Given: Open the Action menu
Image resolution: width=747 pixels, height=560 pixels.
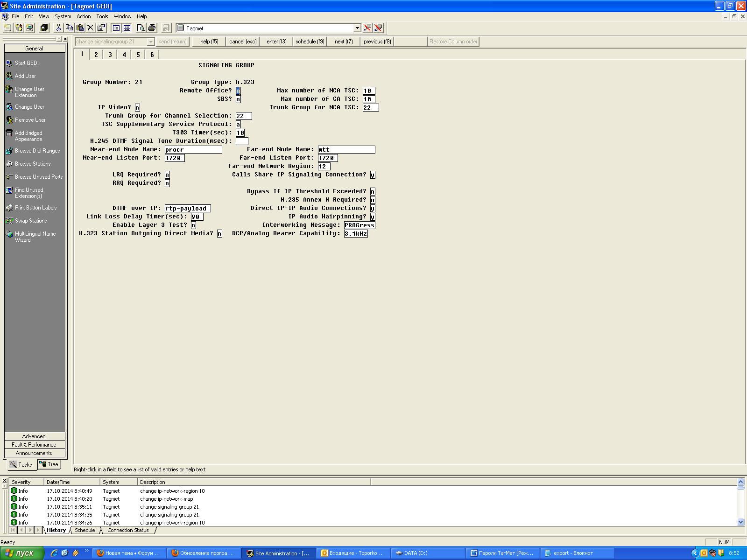Looking at the screenshot, I should 84,16.
